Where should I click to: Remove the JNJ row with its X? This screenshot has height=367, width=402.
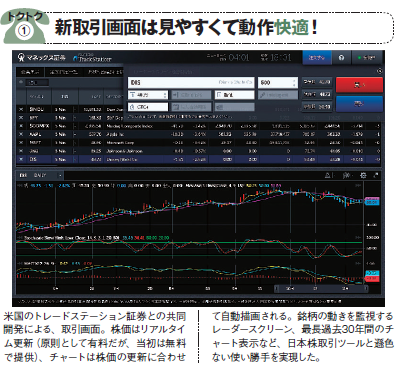(x=21, y=151)
